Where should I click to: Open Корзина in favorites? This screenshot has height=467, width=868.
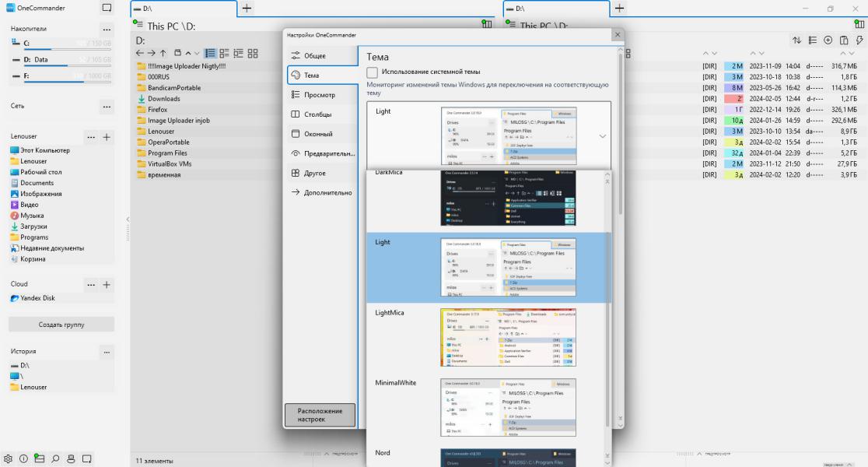[x=28, y=258]
